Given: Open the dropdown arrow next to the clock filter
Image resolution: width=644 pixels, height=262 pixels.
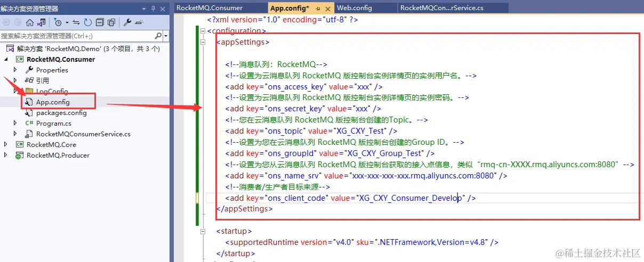Looking at the screenshot, I should 66,23.
